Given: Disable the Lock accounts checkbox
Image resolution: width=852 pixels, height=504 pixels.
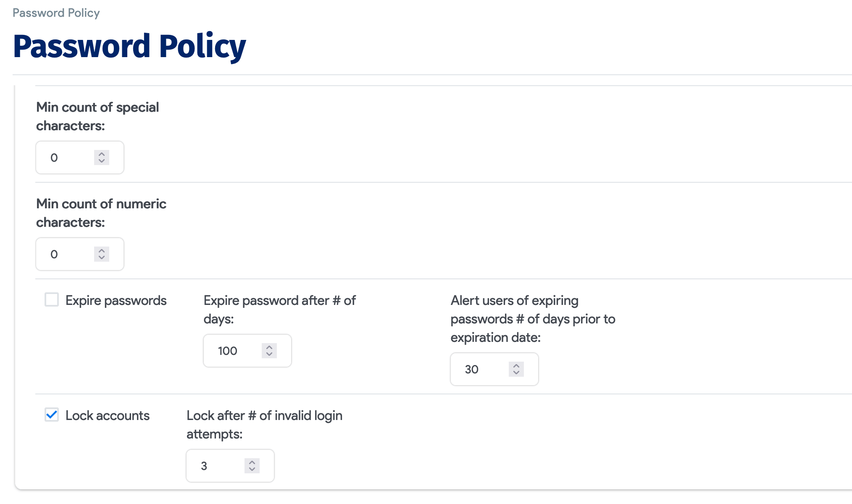Looking at the screenshot, I should tap(52, 415).
